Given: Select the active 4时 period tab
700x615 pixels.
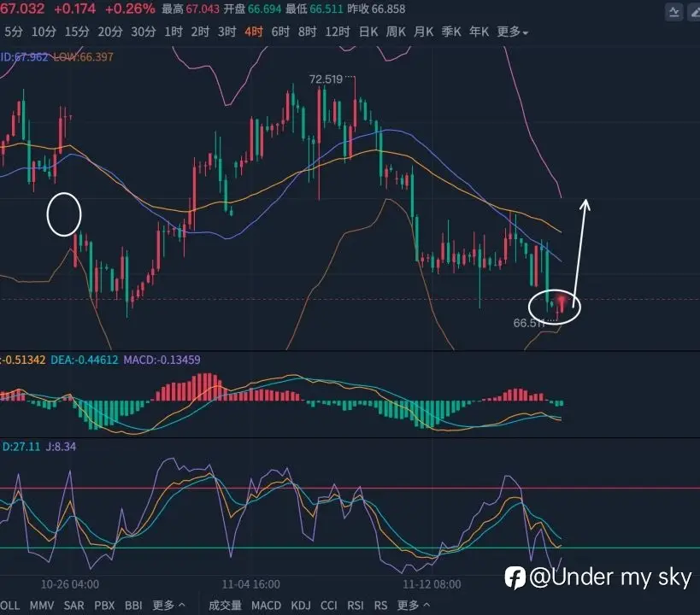Looking at the screenshot, I should tap(254, 32).
